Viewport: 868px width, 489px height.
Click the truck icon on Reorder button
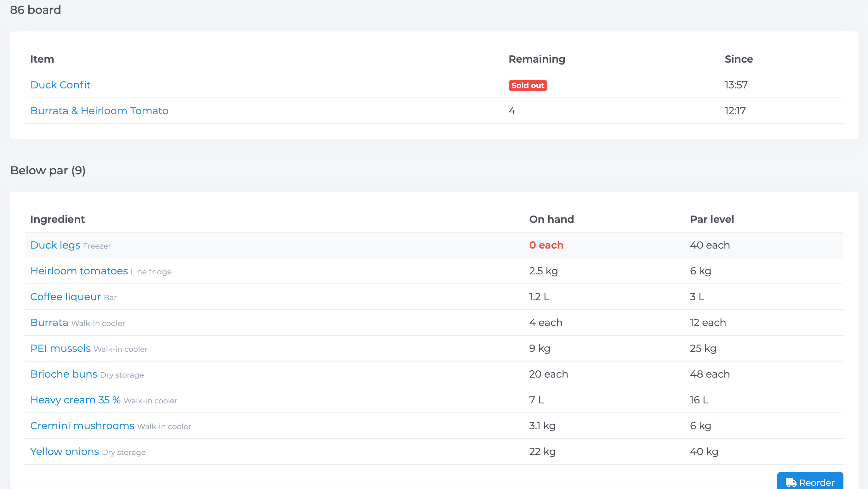pyautogui.click(x=791, y=483)
